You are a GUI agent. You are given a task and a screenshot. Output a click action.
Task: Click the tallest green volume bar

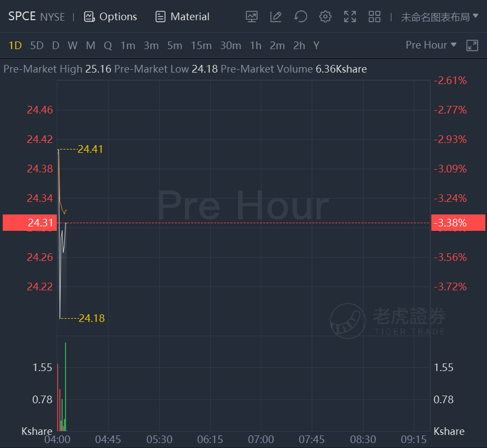coord(66,386)
